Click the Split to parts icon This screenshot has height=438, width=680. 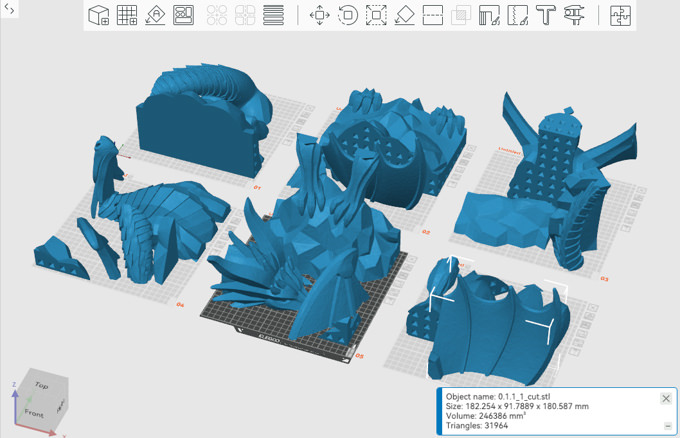point(245,15)
